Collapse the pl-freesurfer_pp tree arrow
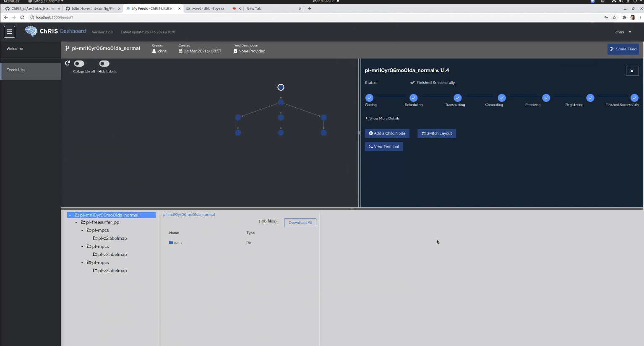The height and width of the screenshot is (346, 644). pos(76,222)
